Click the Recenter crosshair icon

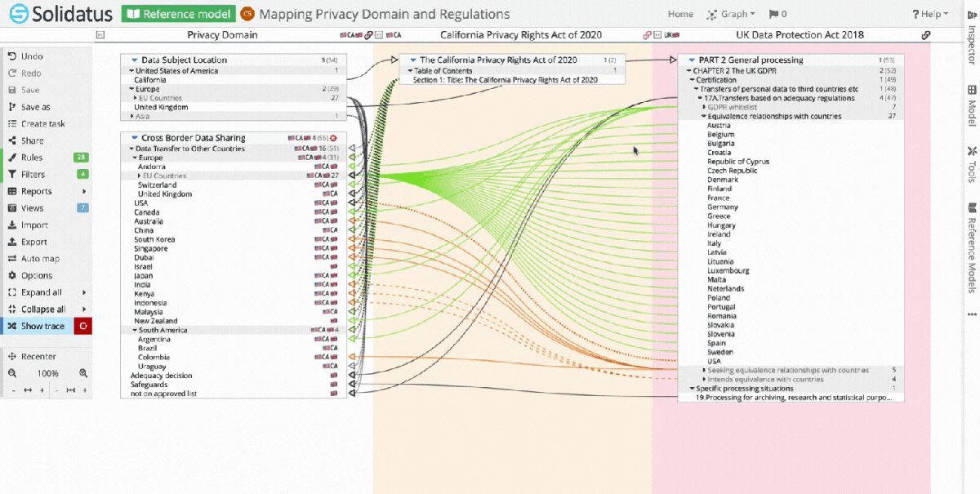point(11,357)
